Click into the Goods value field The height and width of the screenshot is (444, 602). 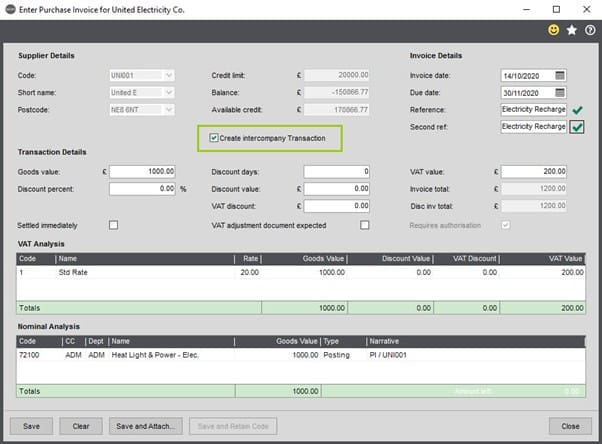(x=142, y=171)
